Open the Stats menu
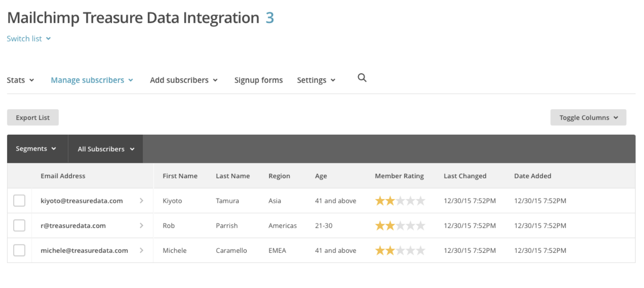Image resolution: width=644 pixels, height=288 pixels. [20, 80]
